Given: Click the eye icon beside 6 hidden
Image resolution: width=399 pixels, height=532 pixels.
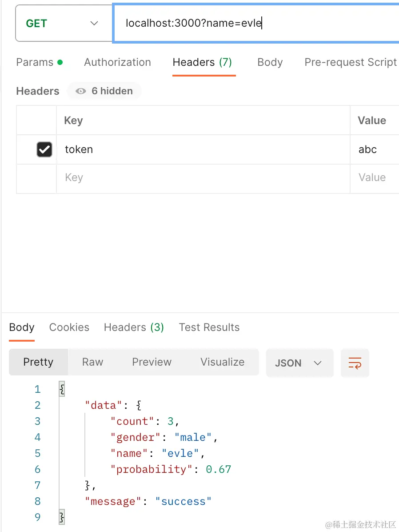Looking at the screenshot, I should (x=80, y=91).
